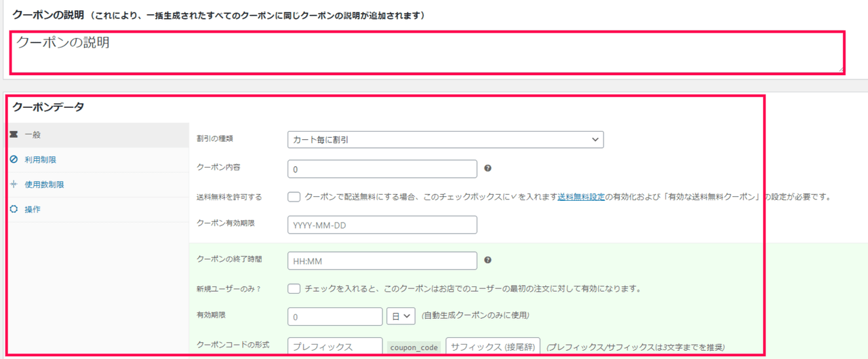Click the クーポン内容 amount field
This screenshot has height=359, width=868.
click(x=382, y=169)
